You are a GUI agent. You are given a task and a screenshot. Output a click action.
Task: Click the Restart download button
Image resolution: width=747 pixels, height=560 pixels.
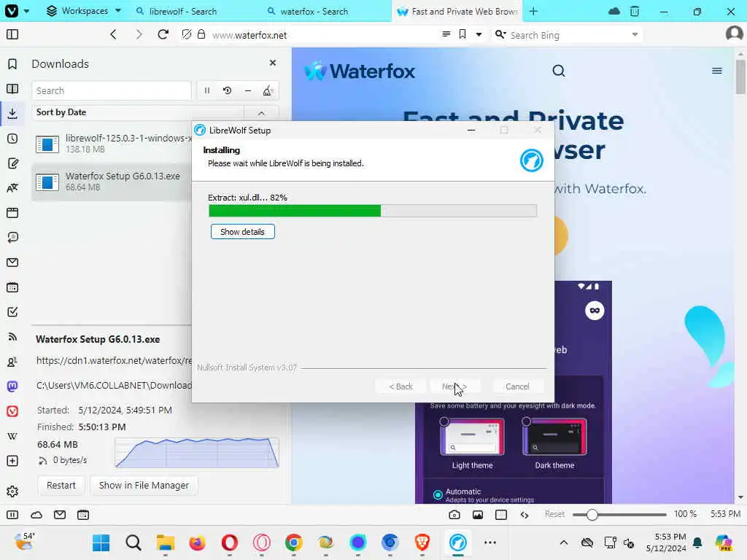pos(61,485)
